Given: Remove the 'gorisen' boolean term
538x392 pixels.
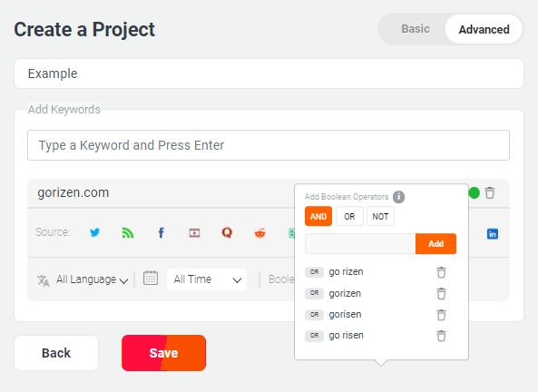Looking at the screenshot, I should [441, 315].
